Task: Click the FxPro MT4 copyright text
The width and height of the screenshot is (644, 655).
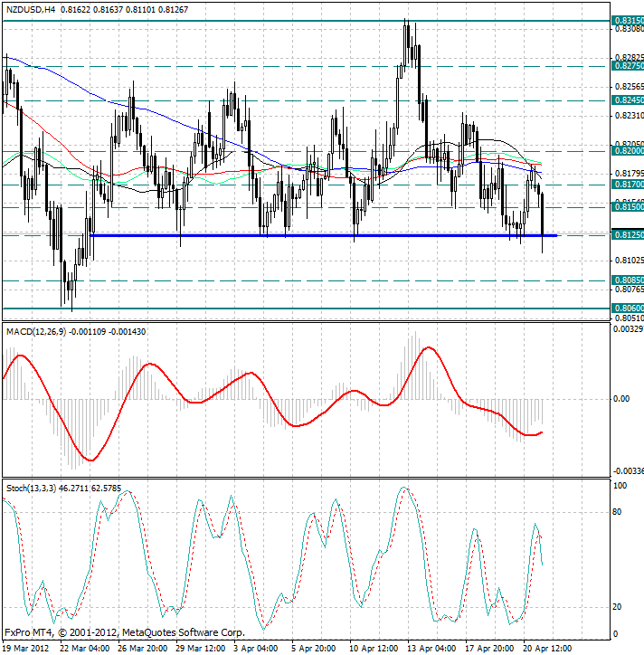Action: (x=124, y=631)
